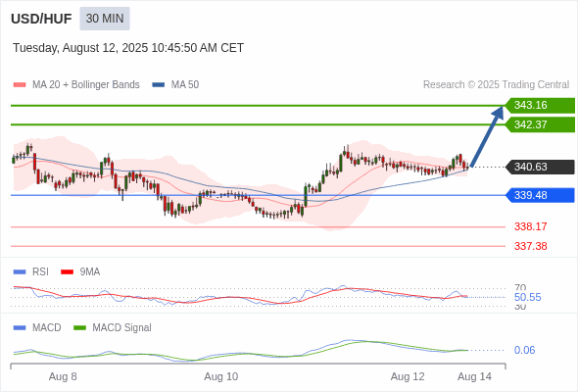This screenshot has height=392, width=578.
Task: Click the 9MA legend label
Action: (90, 272)
